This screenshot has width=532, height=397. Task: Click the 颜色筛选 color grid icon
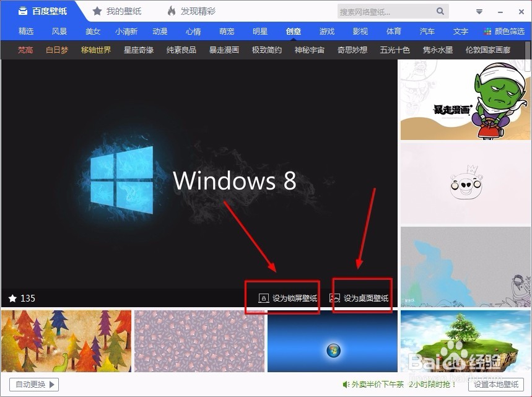click(487, 32)
